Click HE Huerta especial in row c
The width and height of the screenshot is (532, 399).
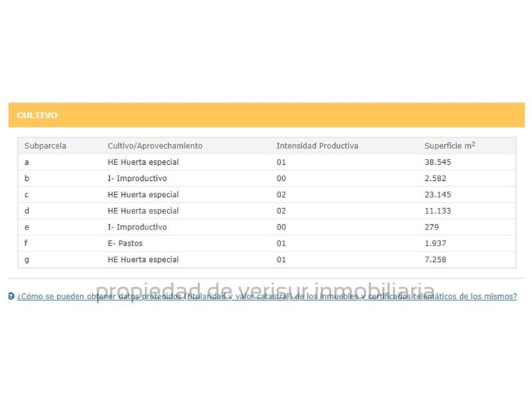(143, 195)
